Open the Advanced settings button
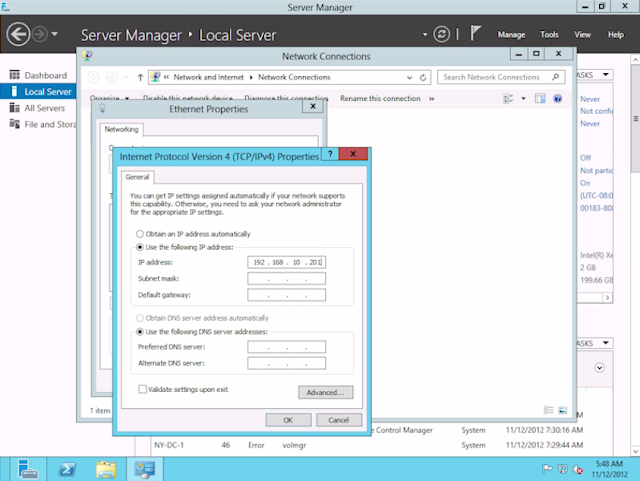Screen dimensions: 640x481 tap(325, 392)
